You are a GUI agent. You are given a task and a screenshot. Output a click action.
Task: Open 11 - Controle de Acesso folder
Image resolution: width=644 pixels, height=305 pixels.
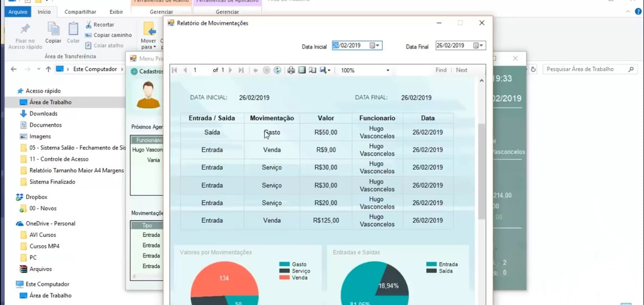[59, 159]
